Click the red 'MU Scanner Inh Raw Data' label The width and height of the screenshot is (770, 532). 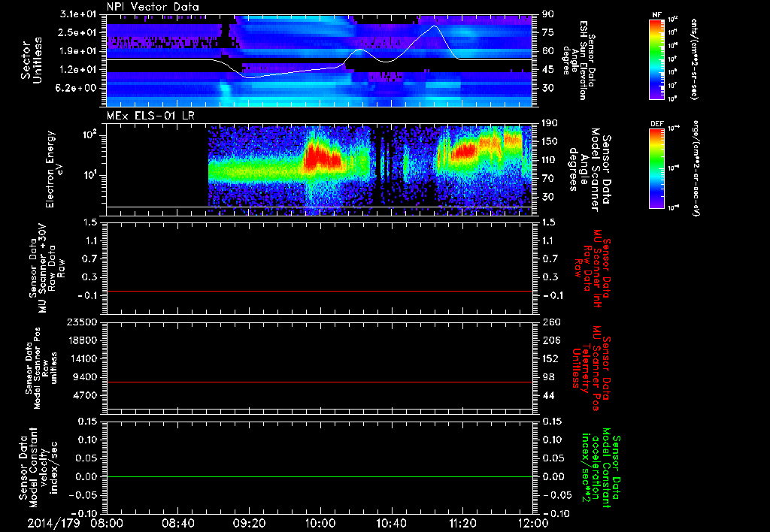tap(592, 269)
